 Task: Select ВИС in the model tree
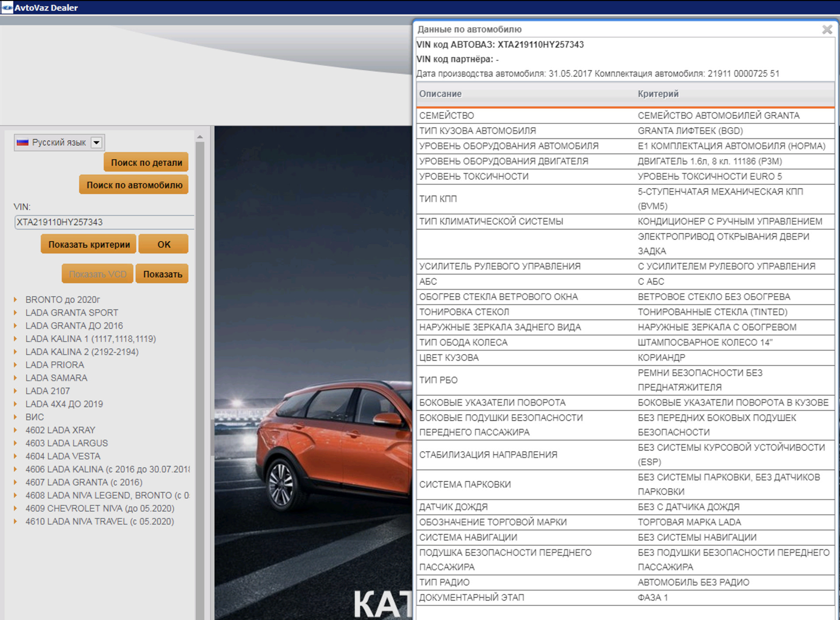[x=35, y=417]
